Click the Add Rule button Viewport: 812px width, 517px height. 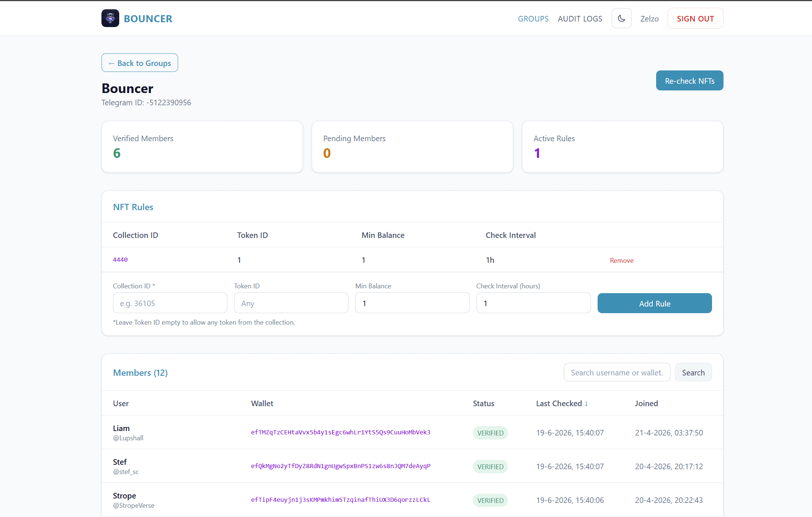pyautogui.click(x=654, y=303)
